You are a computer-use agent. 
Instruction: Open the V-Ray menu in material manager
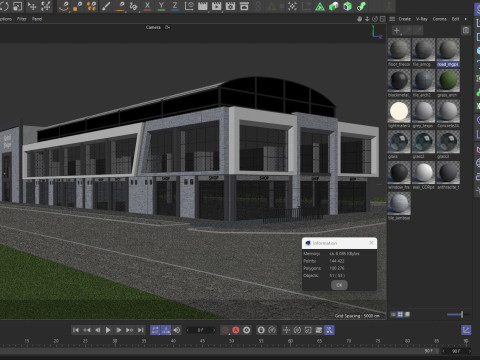422,19
